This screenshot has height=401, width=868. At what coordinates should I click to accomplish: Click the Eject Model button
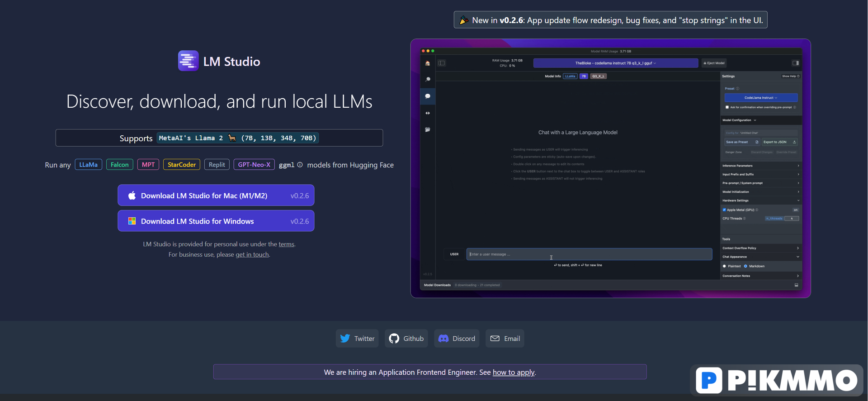[714, 63]
